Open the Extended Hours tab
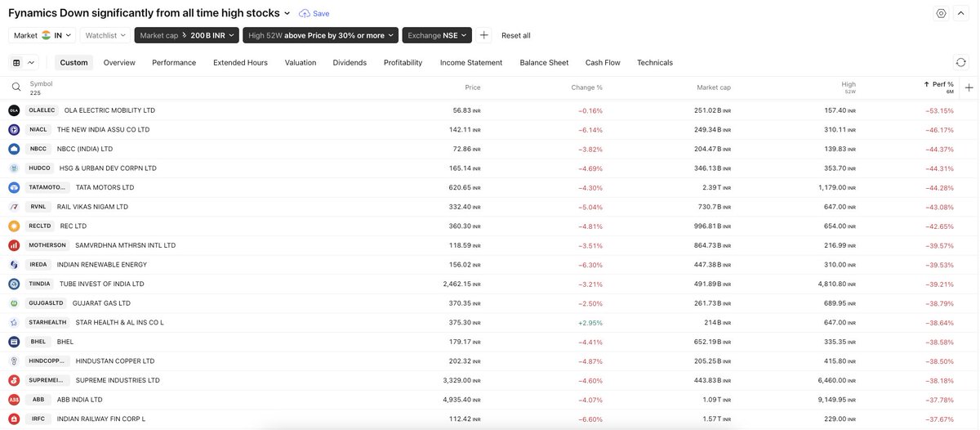980x430 pixels. click(x=240, y=62)
